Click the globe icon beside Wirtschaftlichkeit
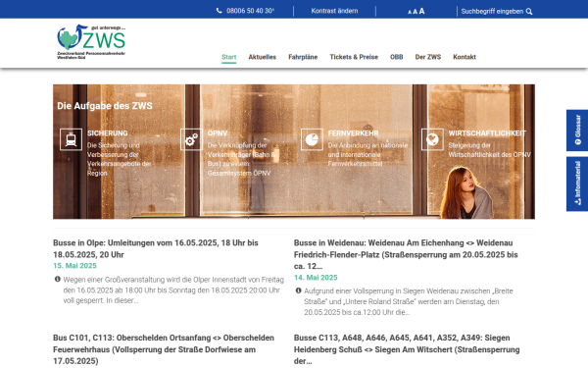Screen dimensions: 588x368 click(x=432, y=139)
